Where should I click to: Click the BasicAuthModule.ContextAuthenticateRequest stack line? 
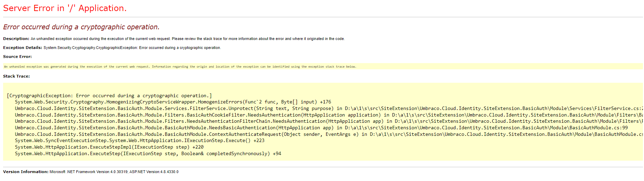click(329, 134)
